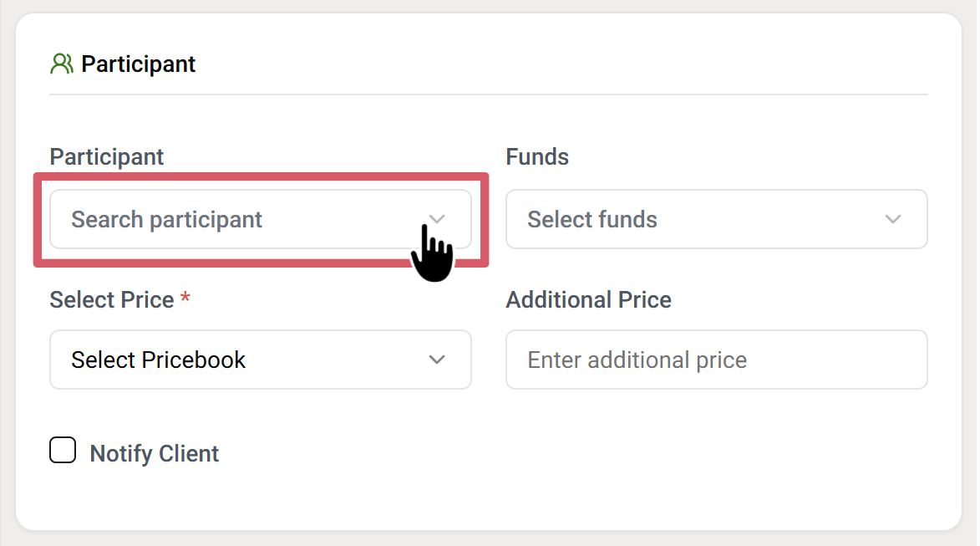This screenshot has width=980, height=546.
Task: Expand the Select funds dropdown
Action: click(716, 219)
